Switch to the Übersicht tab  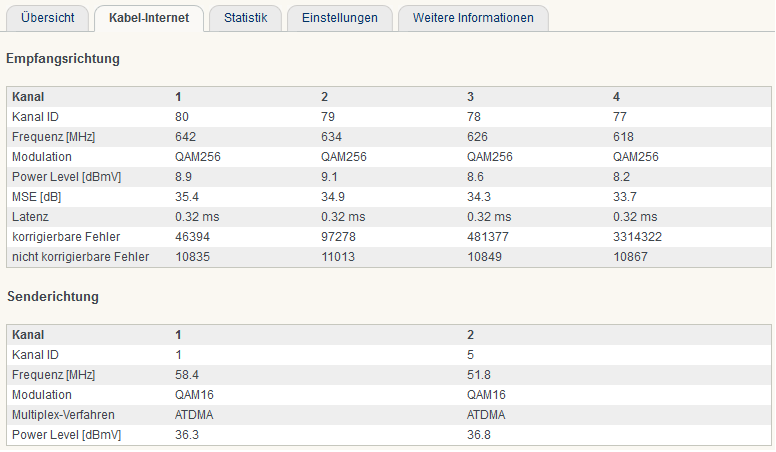45,18
